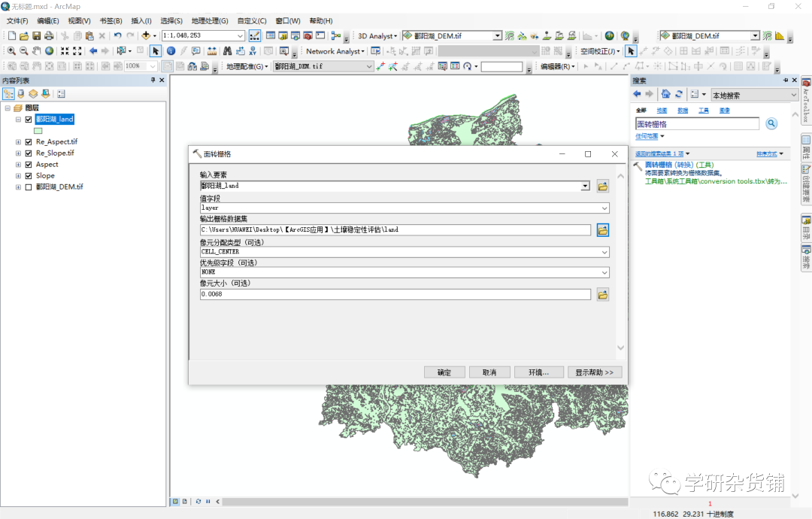Screen dimensions: 812x519
Task: Open the 输入要素 dropdown in the dialog
Action: click(585, 186)
